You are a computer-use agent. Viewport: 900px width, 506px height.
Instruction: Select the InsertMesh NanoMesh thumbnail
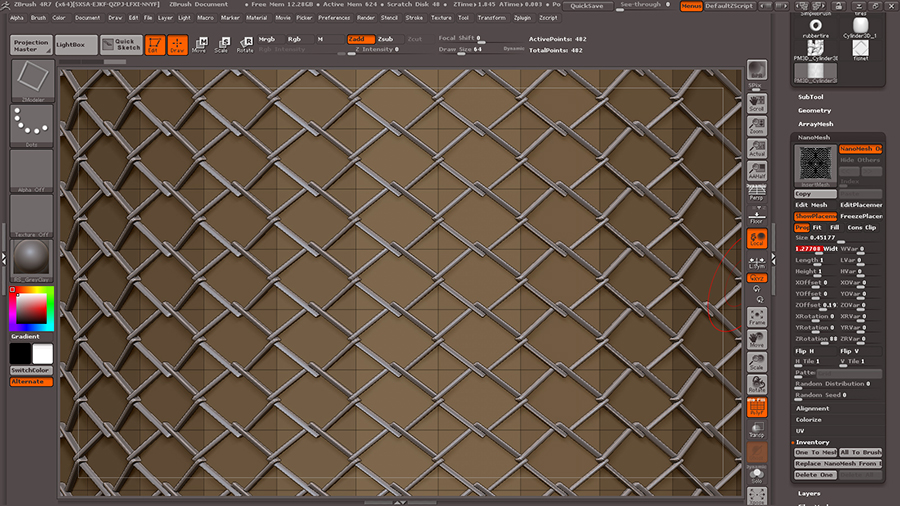[x=815, y=165]
